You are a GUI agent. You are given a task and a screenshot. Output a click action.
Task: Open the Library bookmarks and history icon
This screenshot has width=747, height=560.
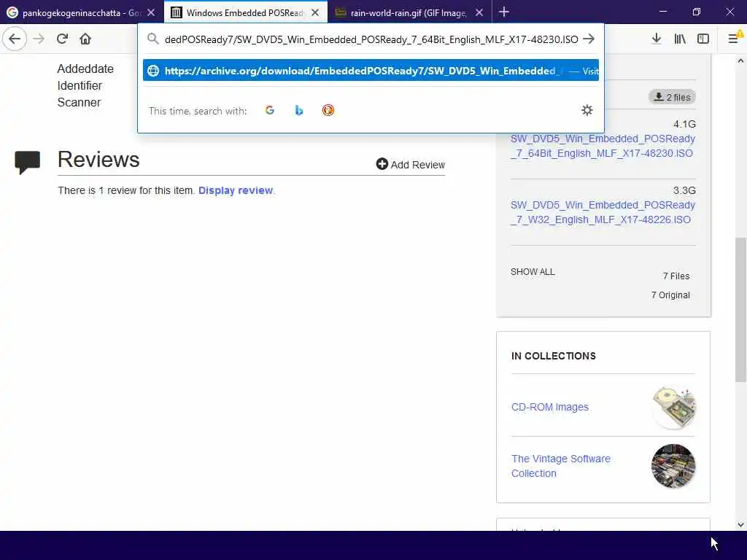[680, 39]
